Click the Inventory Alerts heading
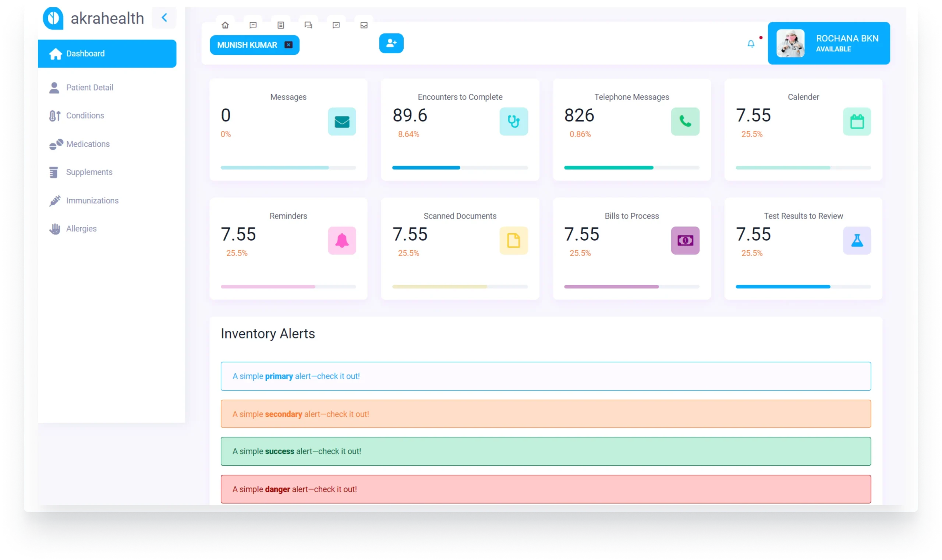 click(268, 334)
